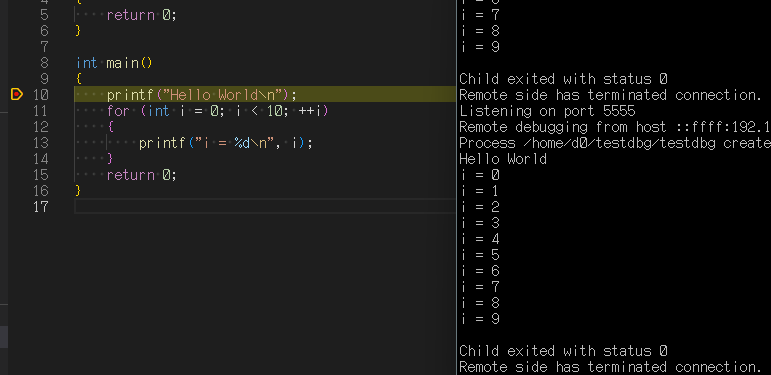The height and width of the screenshot is (375, 771).
Task: Click 'Listening on port 5555' in terminal
Action: pyautogui.click(x=547, y=111)
